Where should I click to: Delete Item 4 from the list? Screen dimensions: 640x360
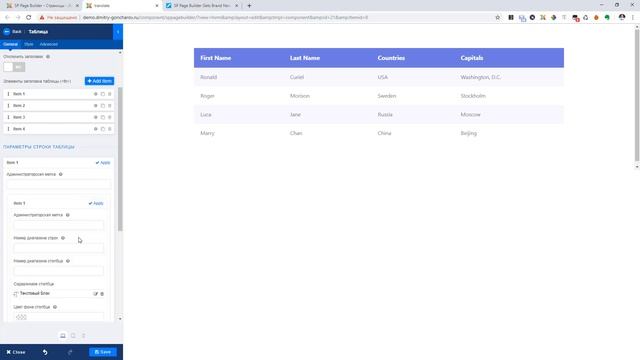point(109,129)
